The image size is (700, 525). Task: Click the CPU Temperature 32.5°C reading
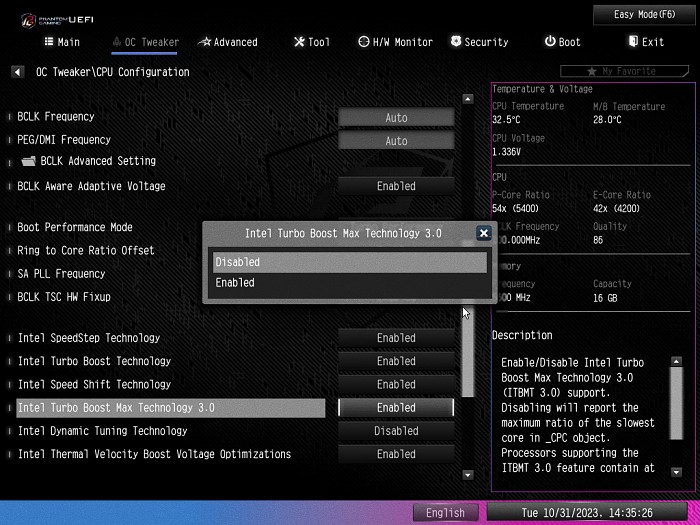click(x=506, y=120)
